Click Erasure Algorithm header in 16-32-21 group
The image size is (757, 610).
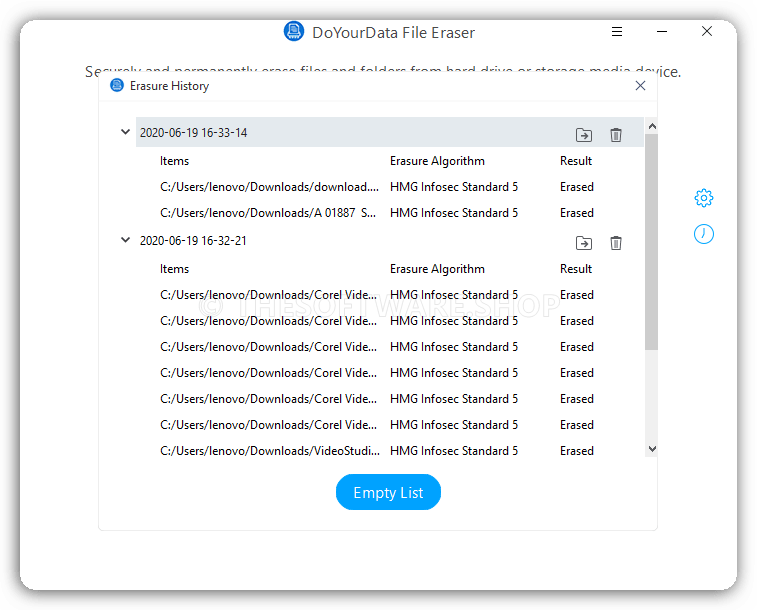(437, 269)
